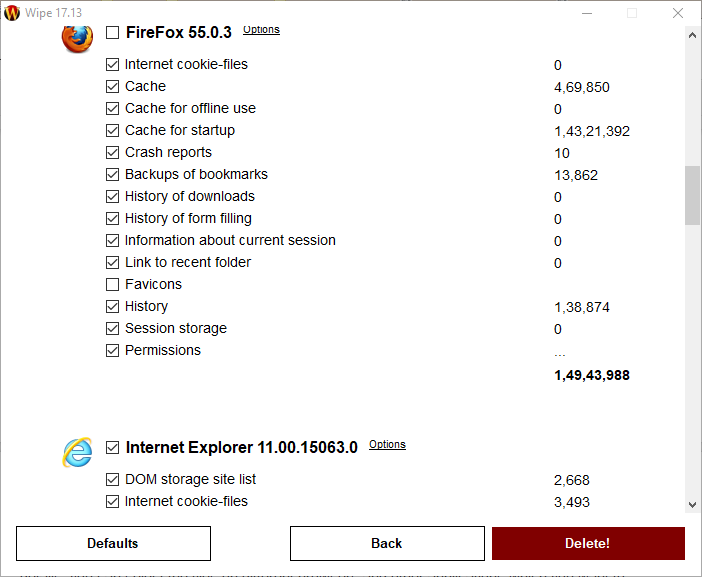The height and width of the screenshot is (577, 702).
Task: Click the Defaults button
Action: click(113, 543)
